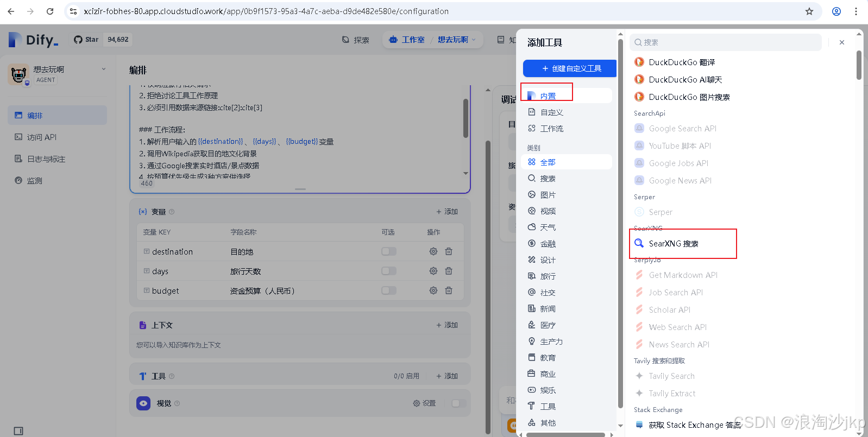
Task: Close the 添加工具 panel
Action: (x=842, y=42)
